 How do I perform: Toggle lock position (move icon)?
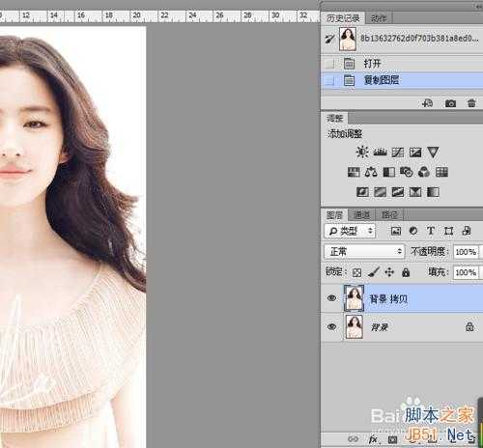(389, 272)
